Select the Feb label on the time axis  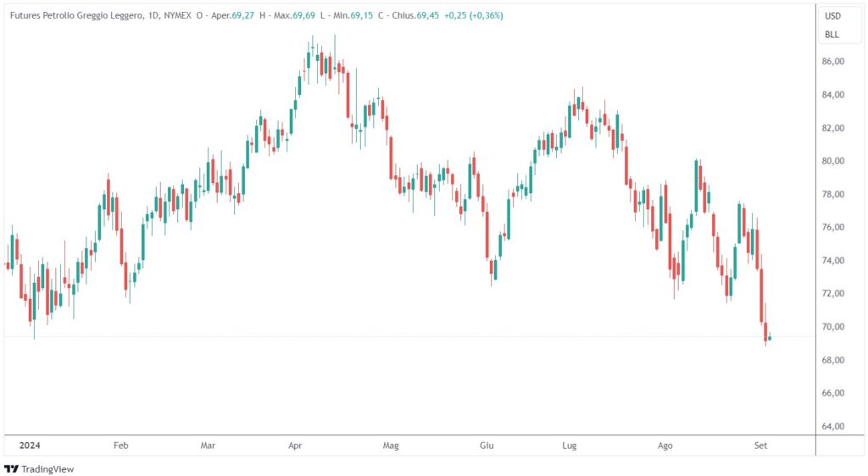pos(120,444)
